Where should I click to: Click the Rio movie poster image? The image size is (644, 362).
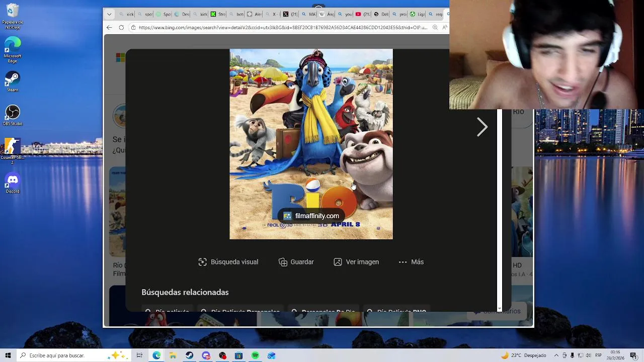(x=311, y=144)
